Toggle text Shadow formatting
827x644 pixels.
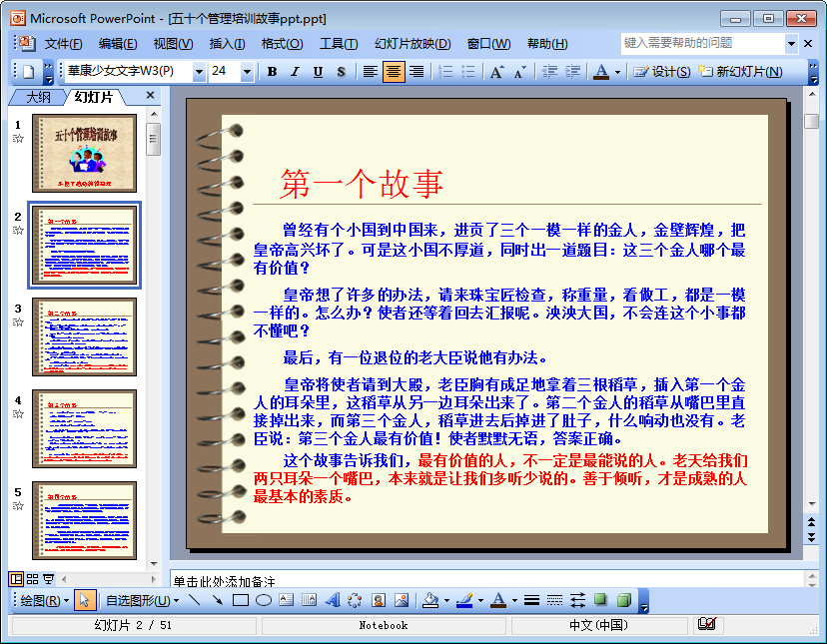pyautogui.click(x=342, y=72)
